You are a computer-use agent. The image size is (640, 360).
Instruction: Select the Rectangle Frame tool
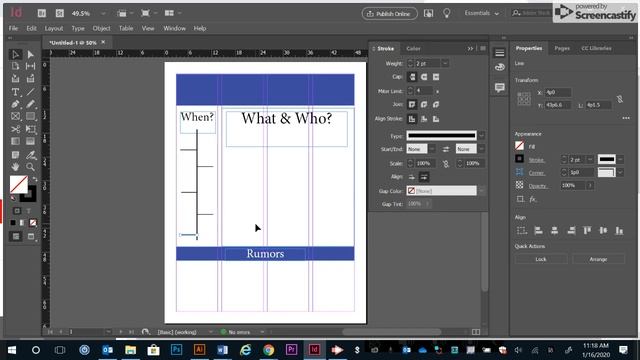[x=16, y=117]
